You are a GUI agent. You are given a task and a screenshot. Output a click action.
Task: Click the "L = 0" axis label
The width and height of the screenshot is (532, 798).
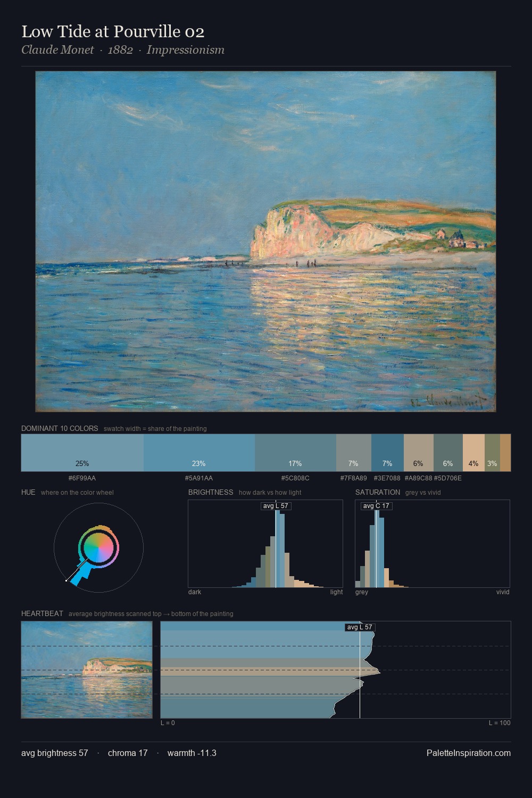pyautogui.click(x=168, y=723)
